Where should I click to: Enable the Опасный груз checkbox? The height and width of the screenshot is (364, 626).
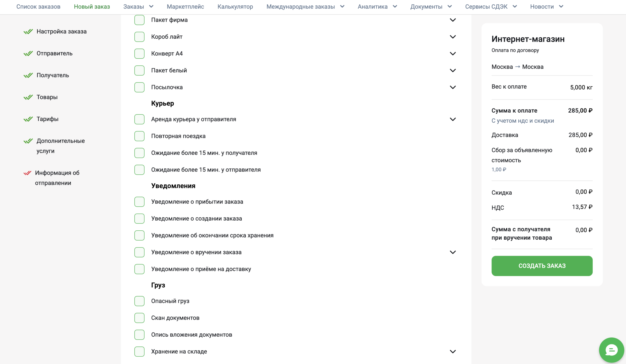coord(139,301)
